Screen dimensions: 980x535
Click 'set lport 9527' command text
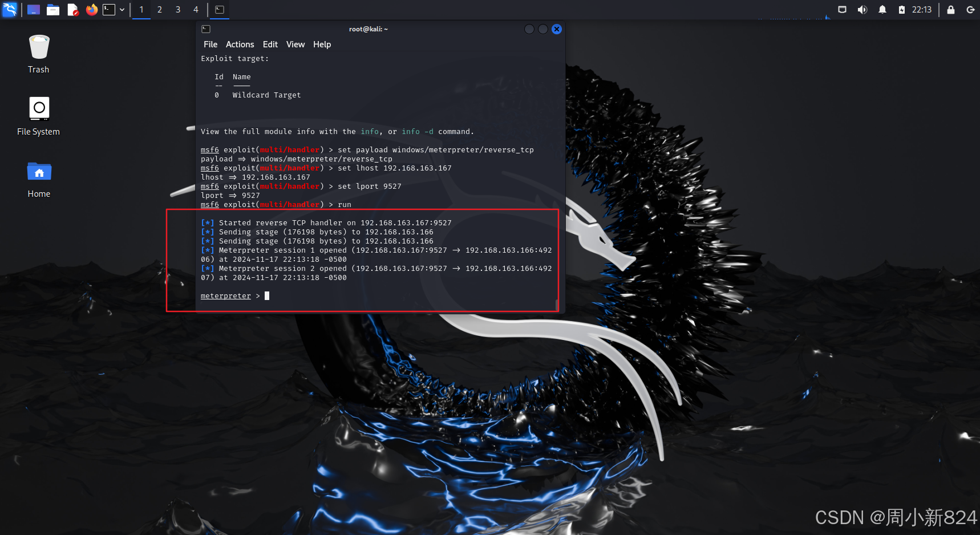click(369, 187)
